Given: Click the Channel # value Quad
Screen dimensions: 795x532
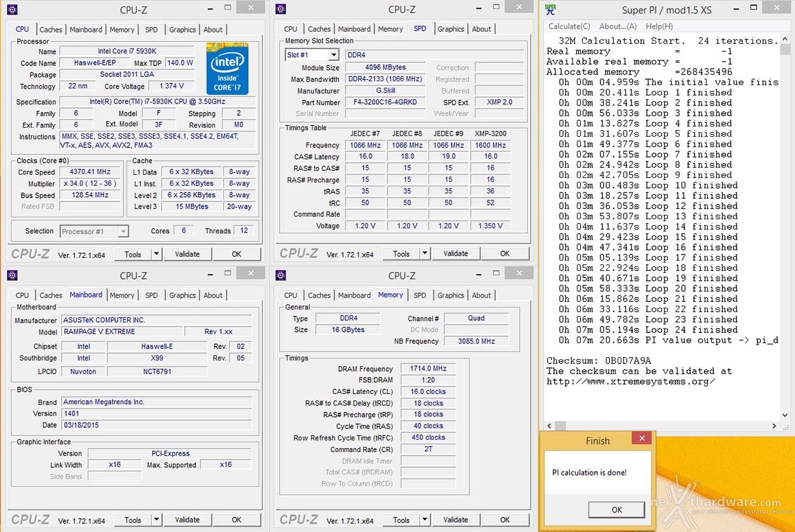Looking at the screenshot, I should pos(476,318).
